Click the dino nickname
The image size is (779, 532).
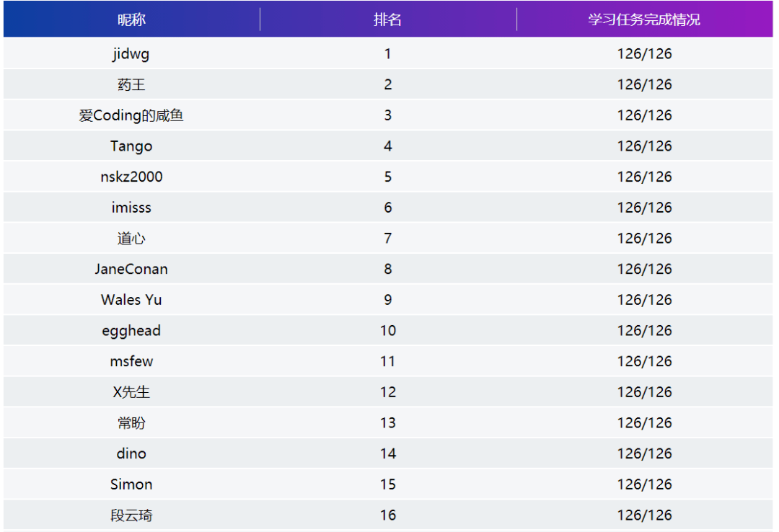pos(131,454)
